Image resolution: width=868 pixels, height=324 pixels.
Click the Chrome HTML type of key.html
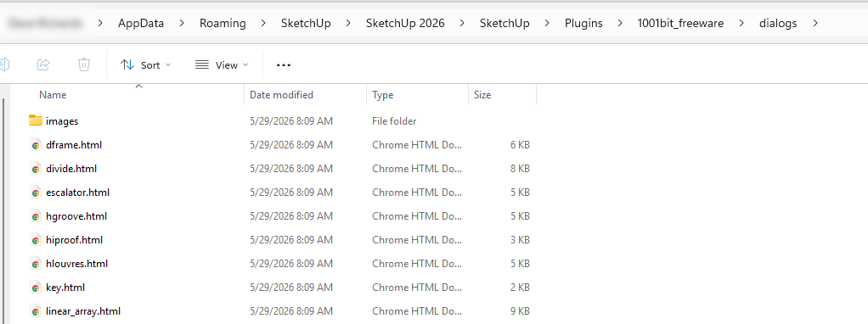tap(417, 288)
